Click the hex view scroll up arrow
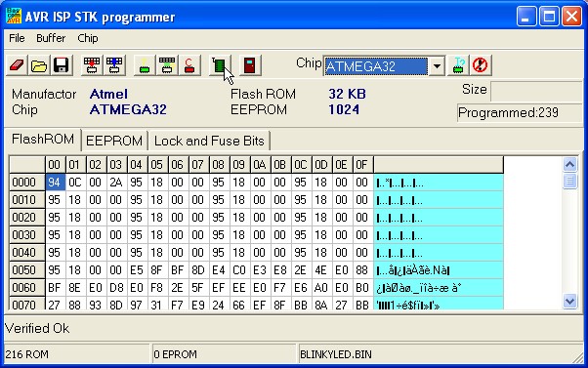 click(569, 165)
